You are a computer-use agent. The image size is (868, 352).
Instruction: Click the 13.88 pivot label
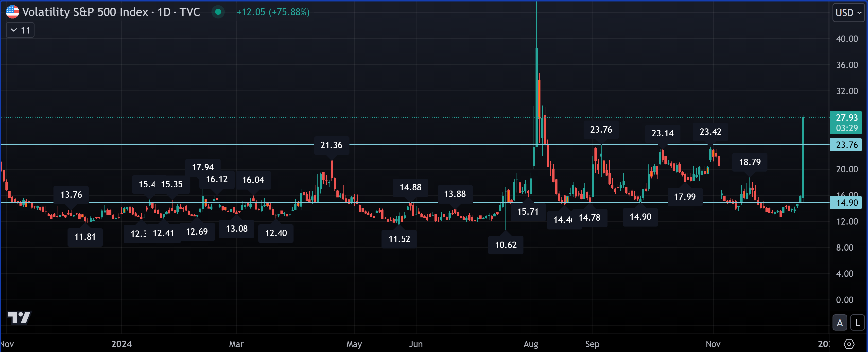point(455,194)
